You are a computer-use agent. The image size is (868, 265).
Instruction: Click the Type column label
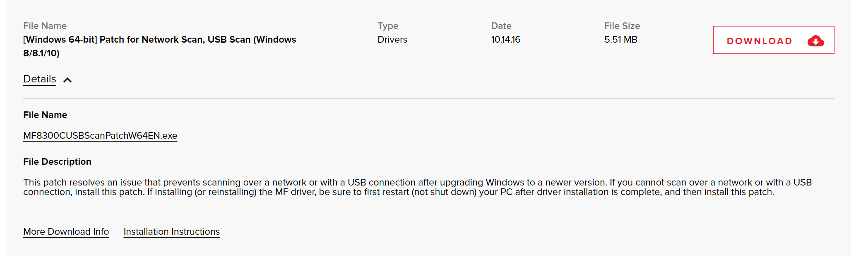[388, 26]
